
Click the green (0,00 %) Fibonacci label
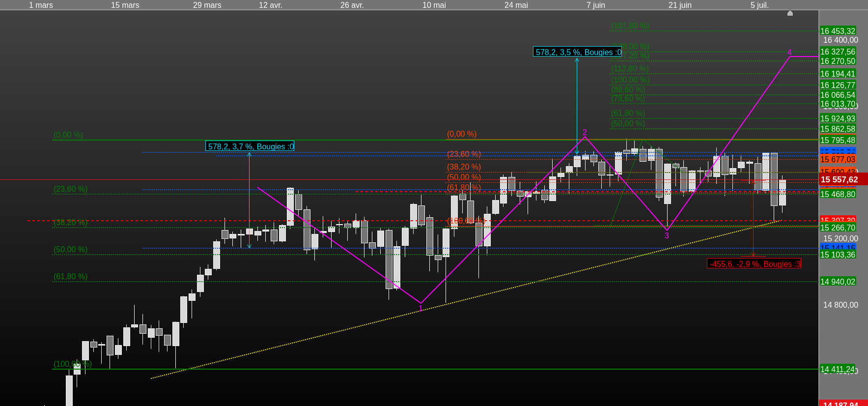pos(68,135)
